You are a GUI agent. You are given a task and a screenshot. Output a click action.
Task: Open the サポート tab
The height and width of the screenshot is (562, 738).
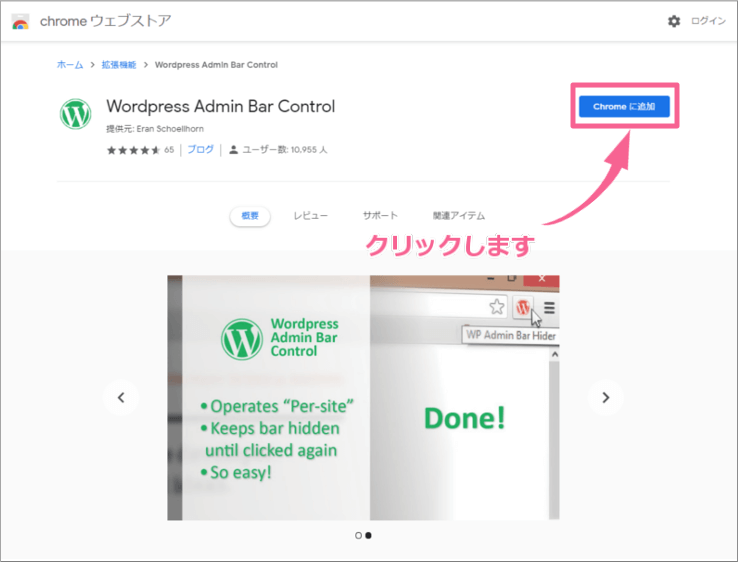(380, 216)
